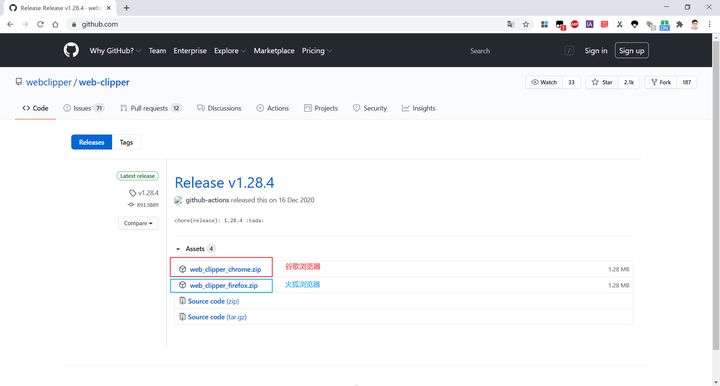Reload the page with the refresh icon
The width and height of the screenshot is (720, 386).
click(40, 24)
